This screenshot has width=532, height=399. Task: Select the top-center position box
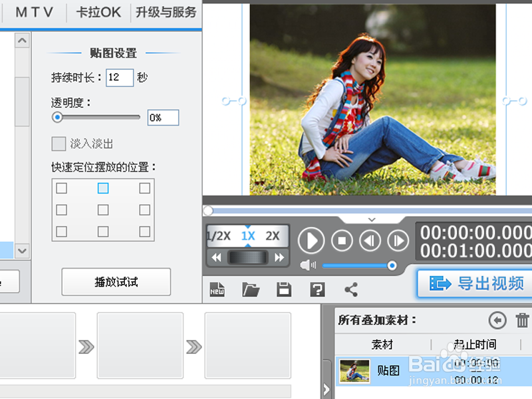point(103,188)
